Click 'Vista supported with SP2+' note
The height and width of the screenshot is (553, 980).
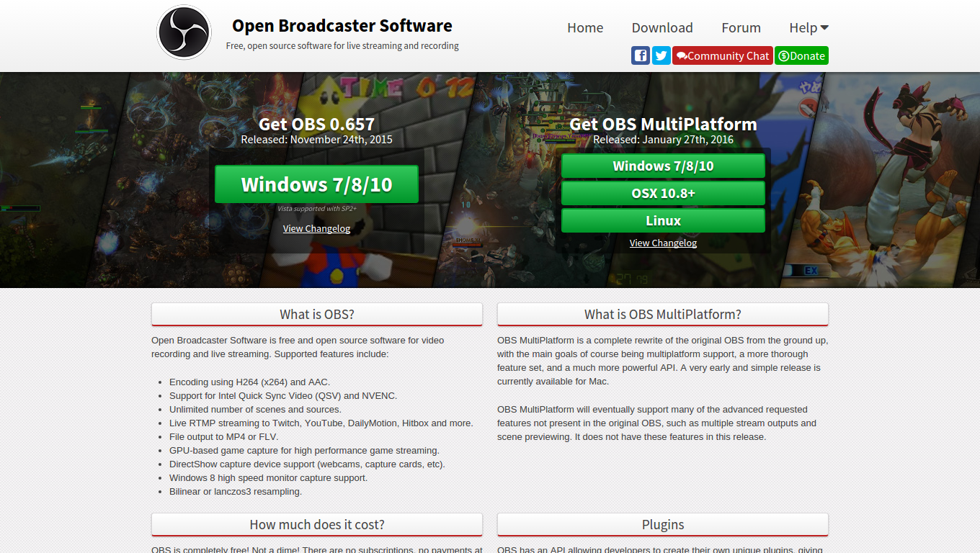coord(317,209)
